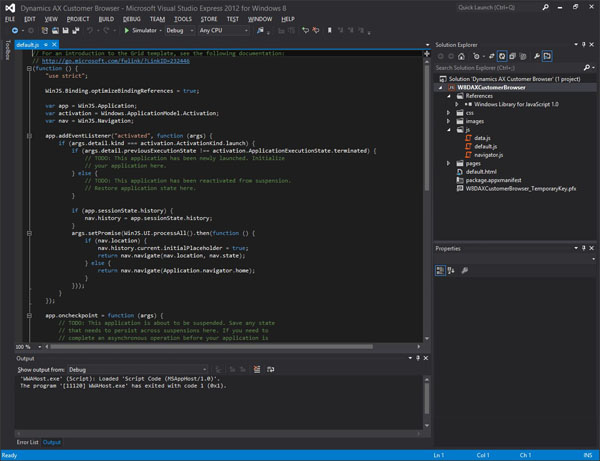Open the BUILD menu
This screenshot has width=600, height=461.
(x=106, y=19)
